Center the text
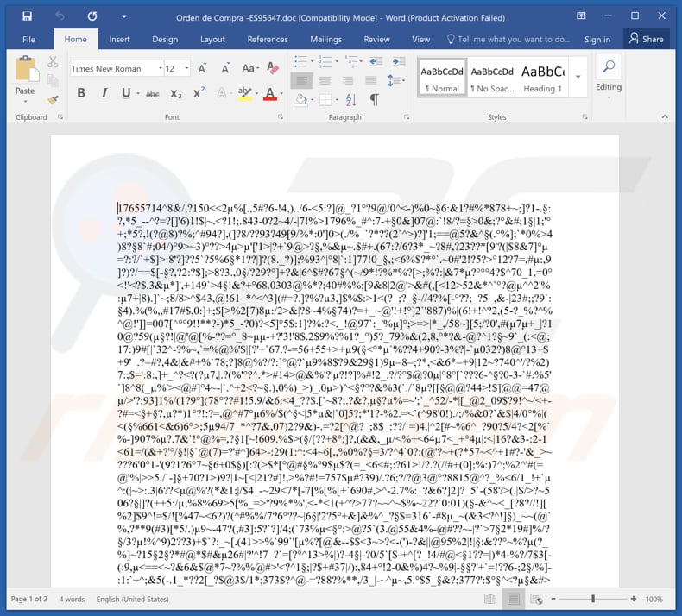This screenshot has height=616, width=682. pyautogui.click(x=325, y=81)
